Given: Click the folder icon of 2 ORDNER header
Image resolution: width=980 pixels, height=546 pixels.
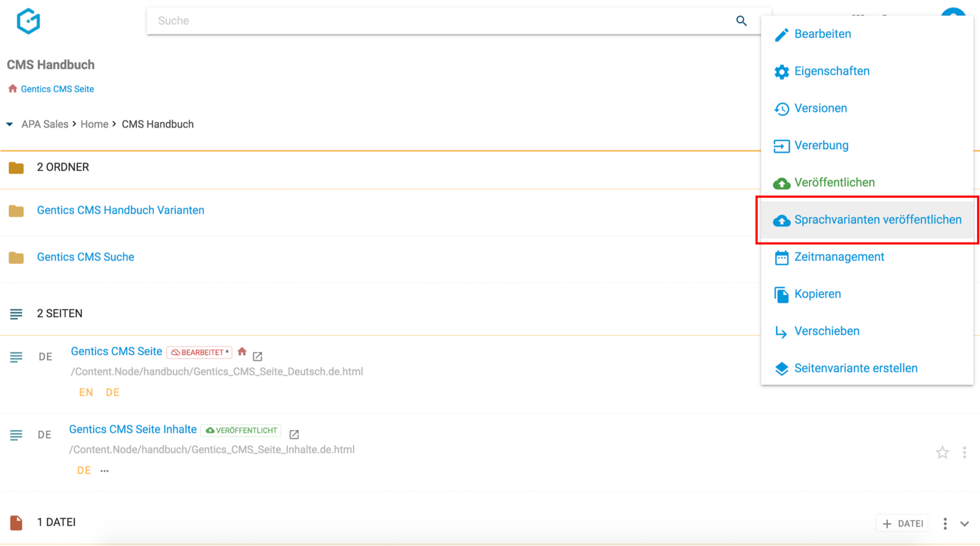Looking at the screenshot, I should 16,168.
